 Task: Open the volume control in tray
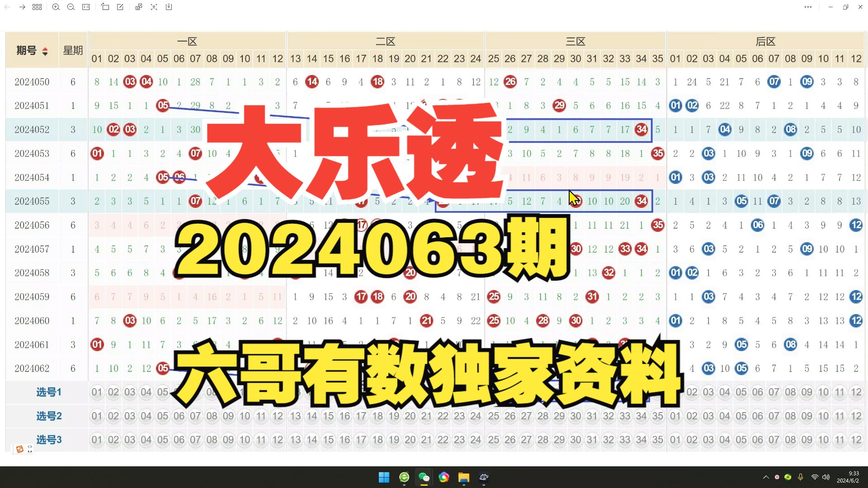(x=826, y=477)
